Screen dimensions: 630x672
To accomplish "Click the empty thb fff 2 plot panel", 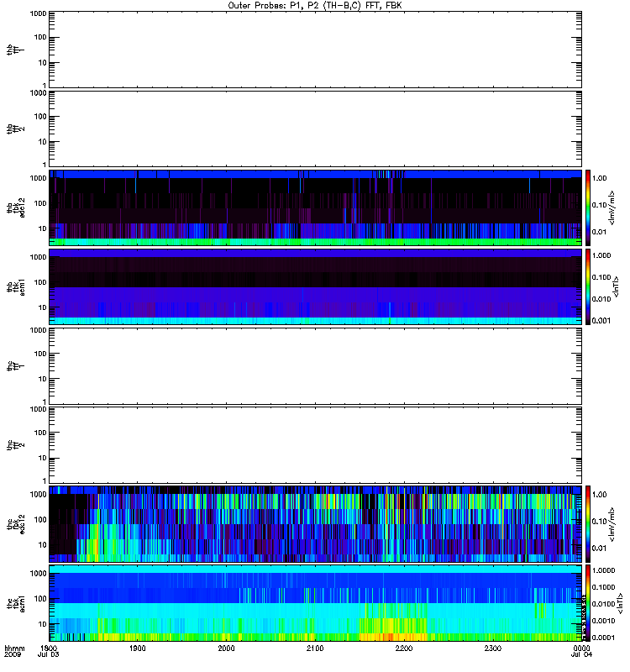I will [316, 129].
